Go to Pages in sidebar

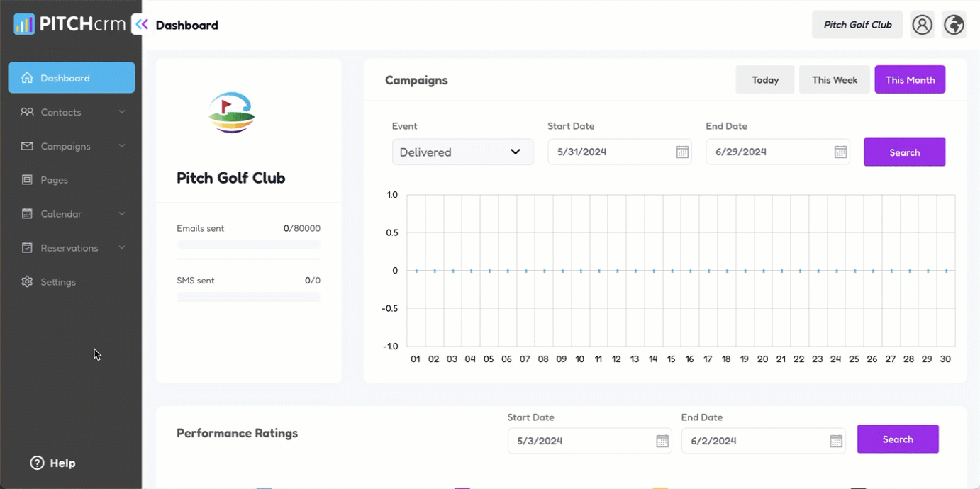[x=54, y=180]
